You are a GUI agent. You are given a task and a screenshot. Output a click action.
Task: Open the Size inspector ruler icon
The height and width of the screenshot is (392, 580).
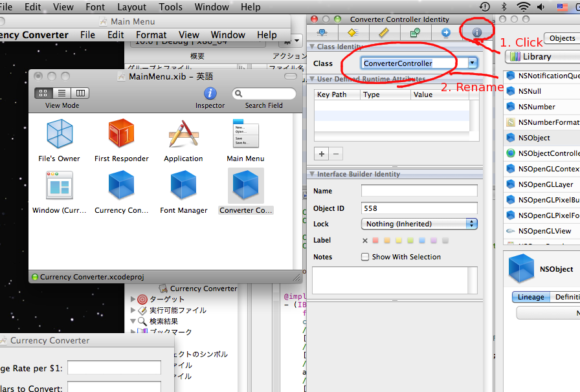tap(384, 32)
